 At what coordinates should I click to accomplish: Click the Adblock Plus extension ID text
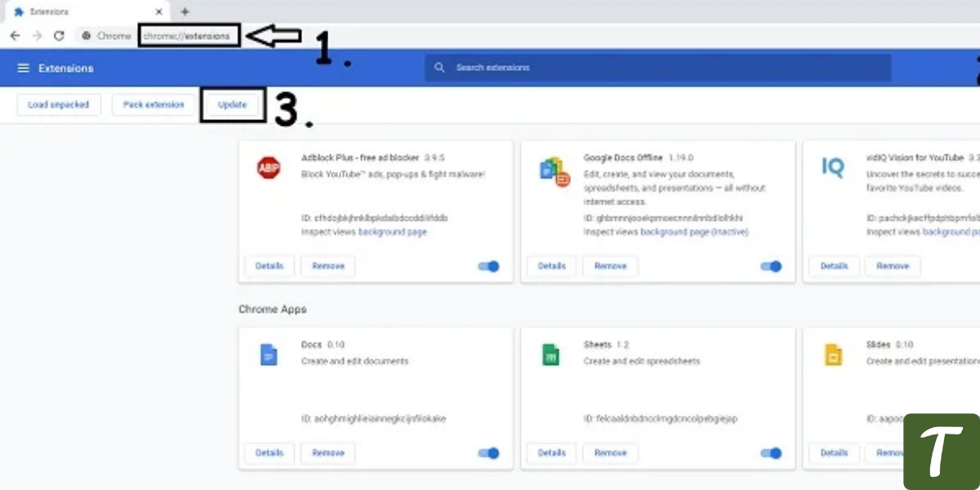[375, 219]
